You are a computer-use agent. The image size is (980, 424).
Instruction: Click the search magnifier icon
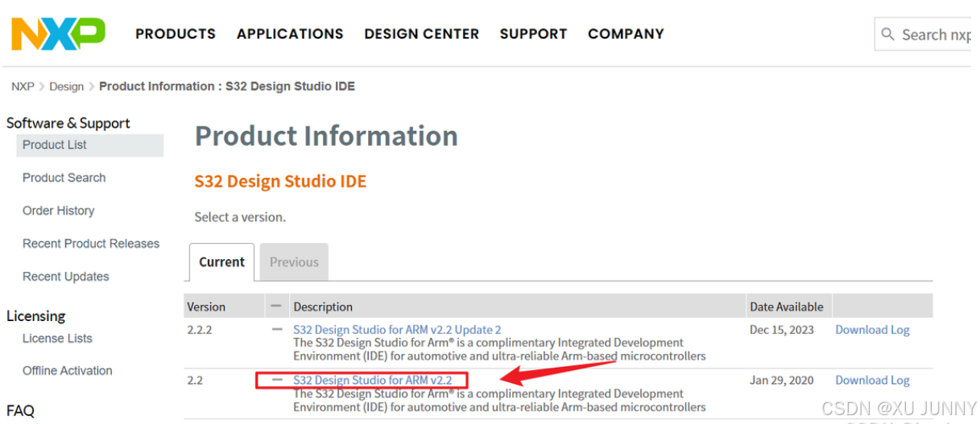(888, 34)
